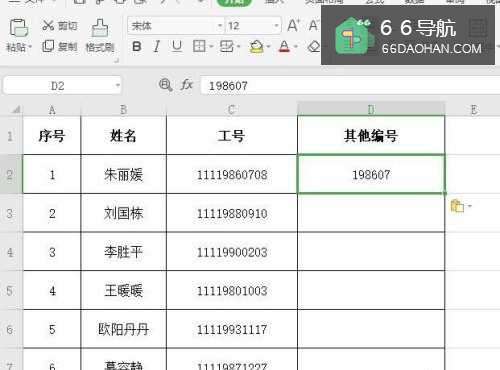Click the Copy (复制) icon
500x370 pixels.
point(48,46)
